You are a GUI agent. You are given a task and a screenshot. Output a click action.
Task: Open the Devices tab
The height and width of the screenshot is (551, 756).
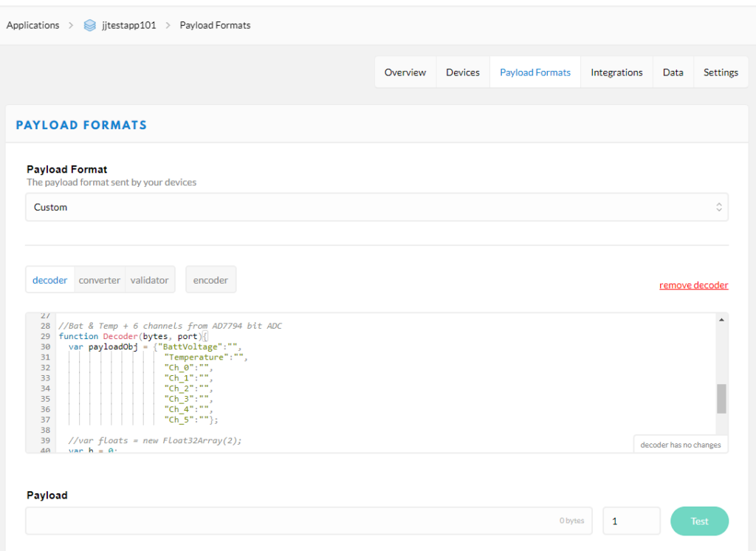tap(463, 72)
